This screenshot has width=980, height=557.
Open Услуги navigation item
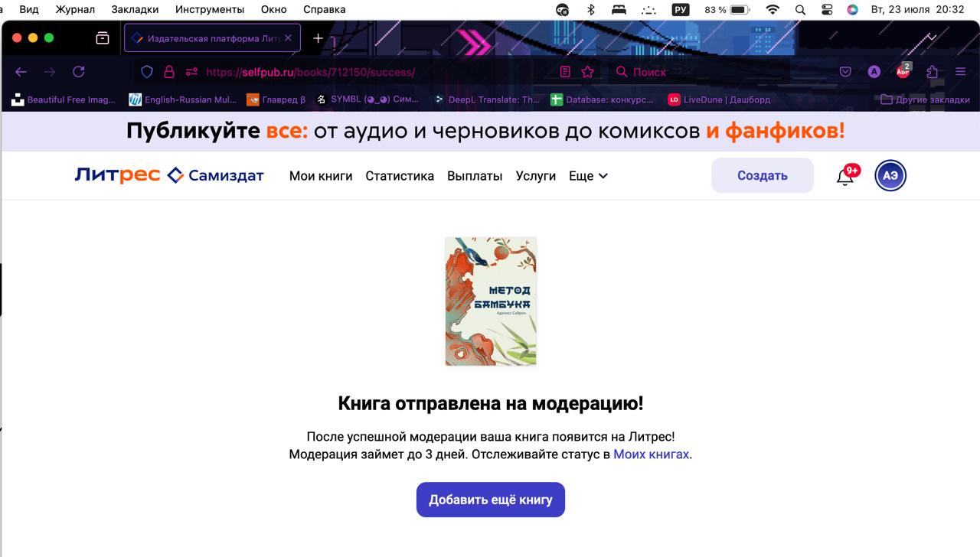pyautogui.click(x=536, y=176)
